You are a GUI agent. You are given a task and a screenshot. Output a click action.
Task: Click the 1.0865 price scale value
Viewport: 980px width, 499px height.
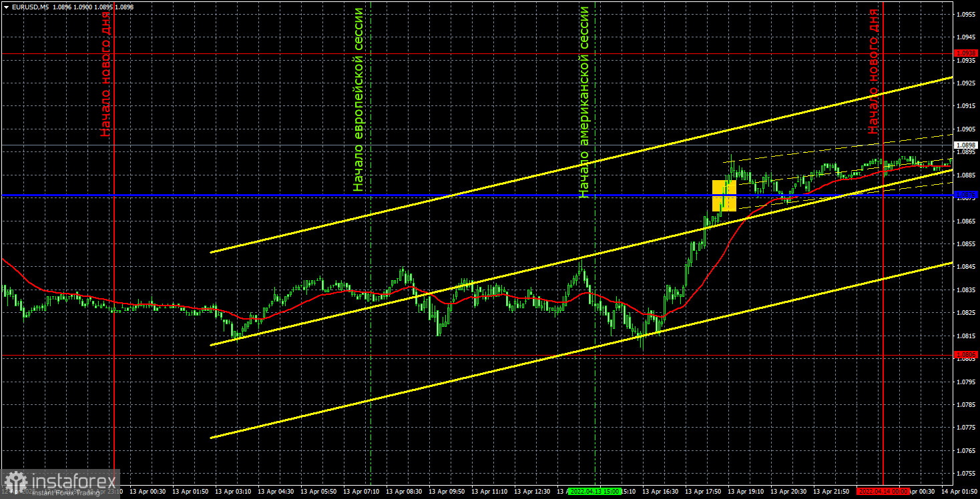[x=967, y=221]
